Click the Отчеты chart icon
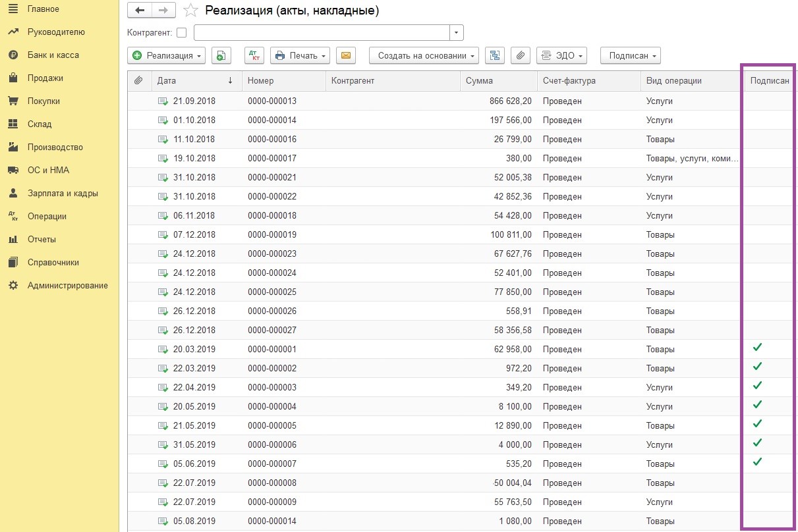This screenshot has width=798, height=532. (13, 240)
